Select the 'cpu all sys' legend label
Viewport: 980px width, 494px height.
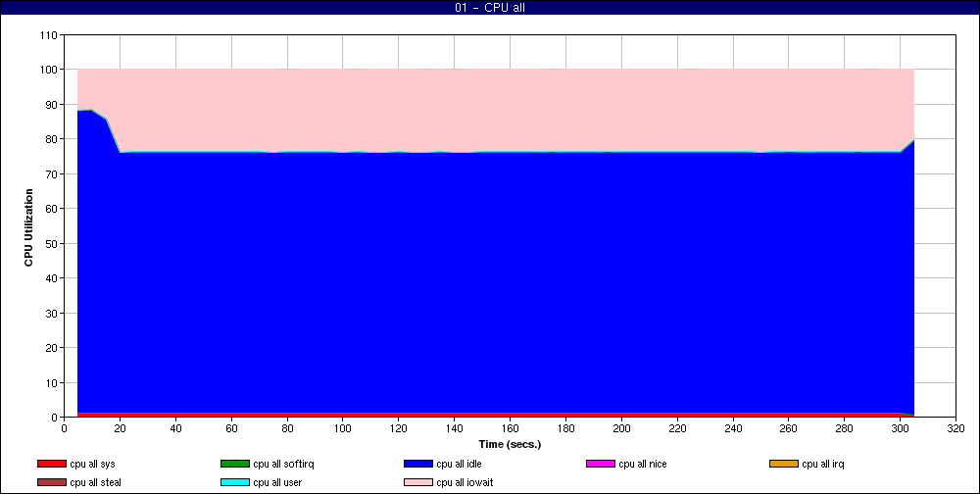[92, 464]
